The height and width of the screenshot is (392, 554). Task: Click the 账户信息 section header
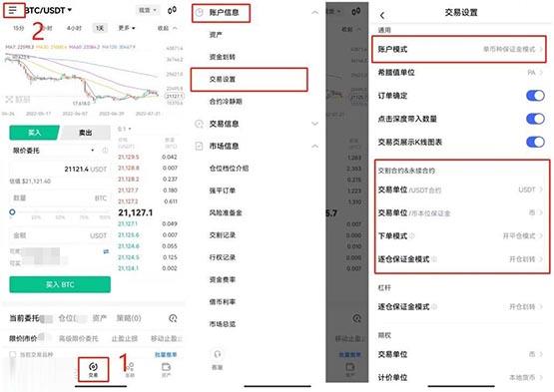click(224, 13)
